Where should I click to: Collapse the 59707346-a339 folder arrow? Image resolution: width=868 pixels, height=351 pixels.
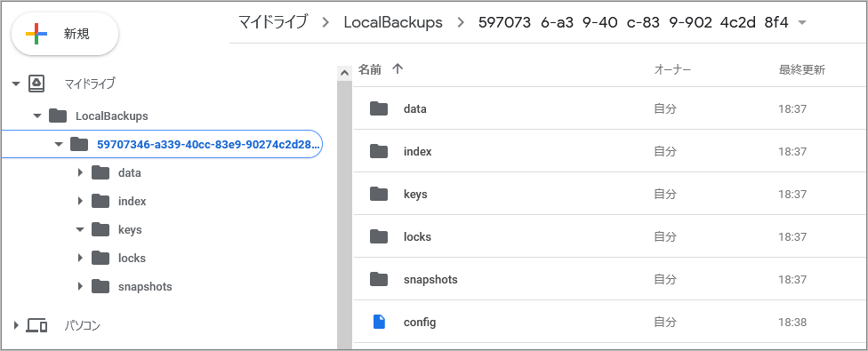pyautogui.click(x=59, y=145)
